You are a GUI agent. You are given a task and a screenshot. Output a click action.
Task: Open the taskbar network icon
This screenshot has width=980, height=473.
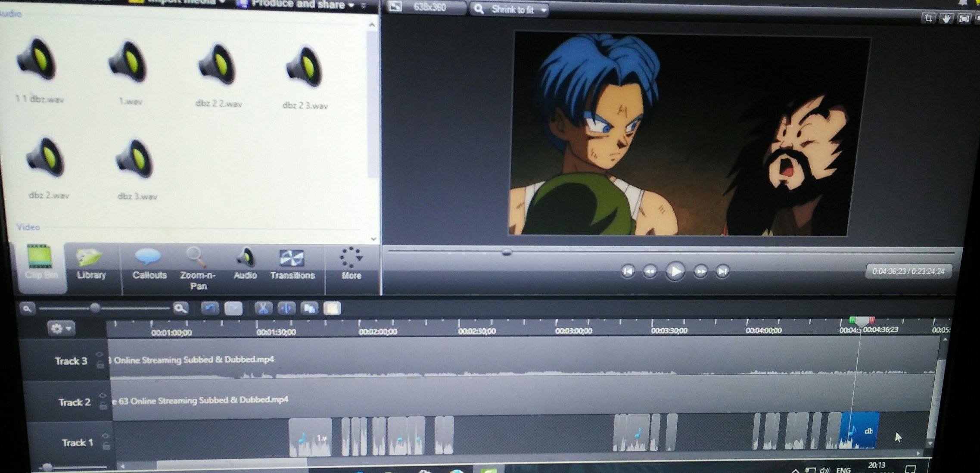tap(810, 470)
